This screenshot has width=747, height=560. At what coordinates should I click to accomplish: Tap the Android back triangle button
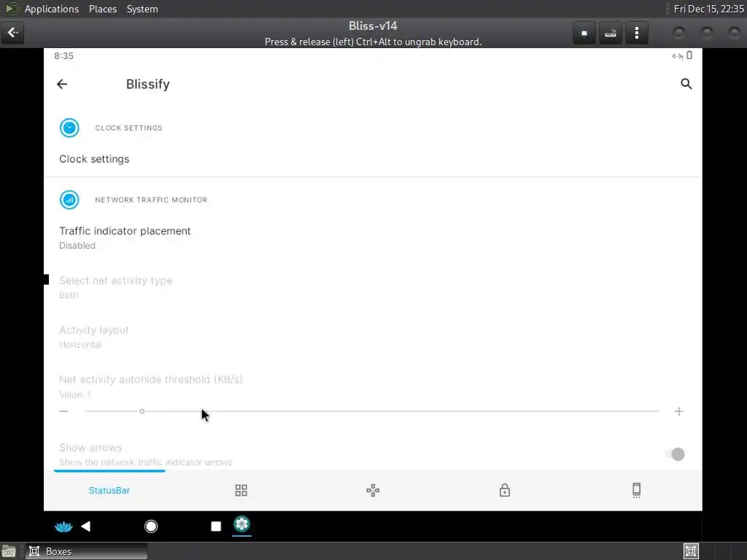coord(86,526)
